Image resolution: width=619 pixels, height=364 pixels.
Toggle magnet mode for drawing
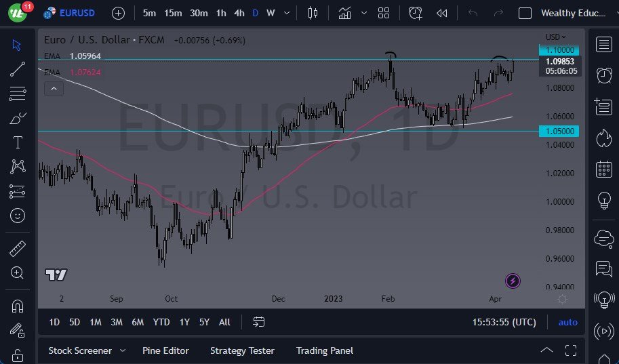click(18, 306)
